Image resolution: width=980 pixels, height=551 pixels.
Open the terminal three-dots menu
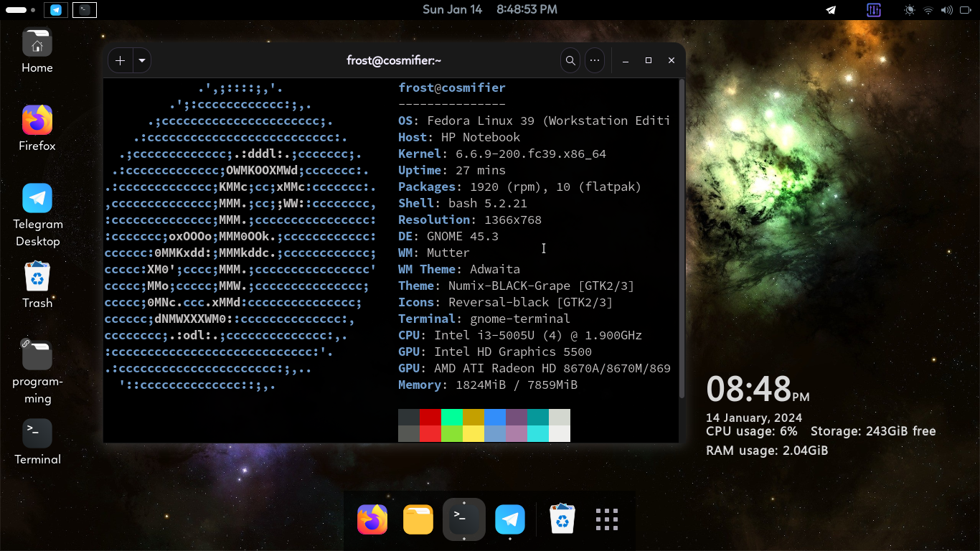coord(595,61)
